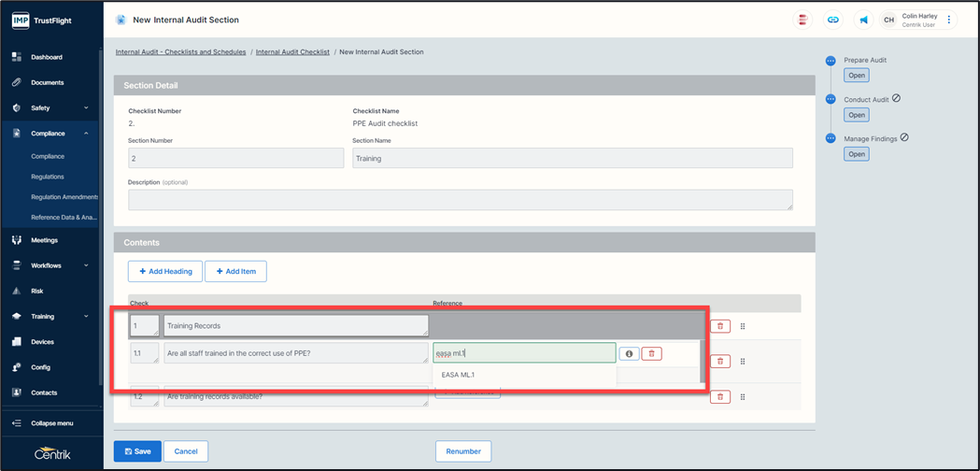Delete the Training Records heading row
980x471 pixels.
click(719, 326)
